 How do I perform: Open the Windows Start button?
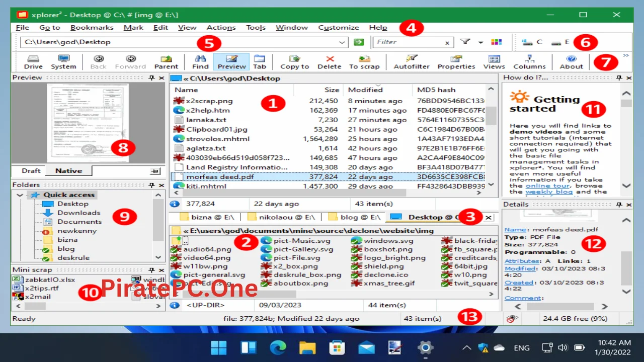pyautogui.click(x=218, y=347)
